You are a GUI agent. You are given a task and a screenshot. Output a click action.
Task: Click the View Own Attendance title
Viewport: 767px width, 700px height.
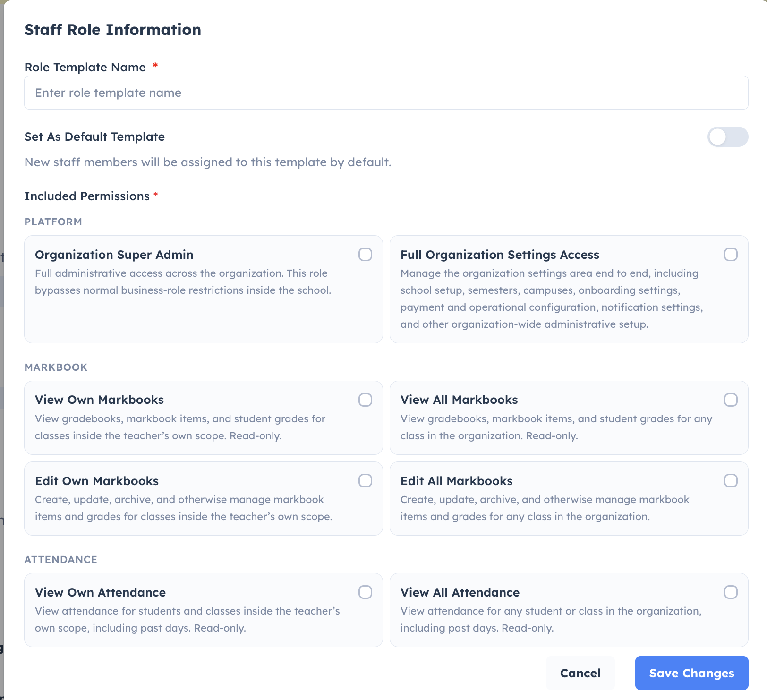tap(100, 592)
